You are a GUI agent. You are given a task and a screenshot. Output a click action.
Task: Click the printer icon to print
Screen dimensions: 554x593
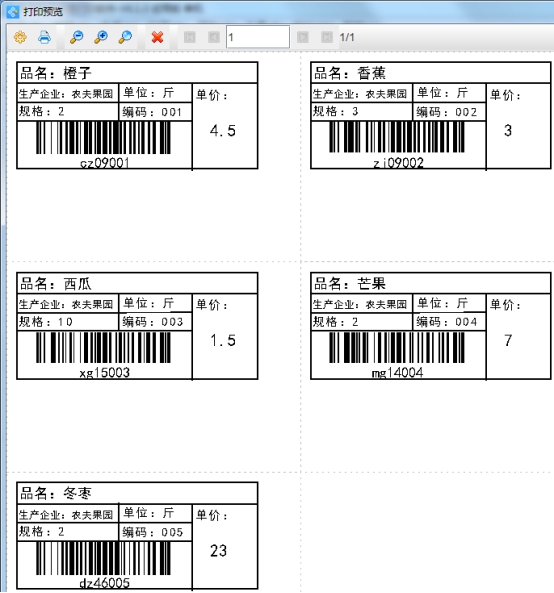pos(44,37)
